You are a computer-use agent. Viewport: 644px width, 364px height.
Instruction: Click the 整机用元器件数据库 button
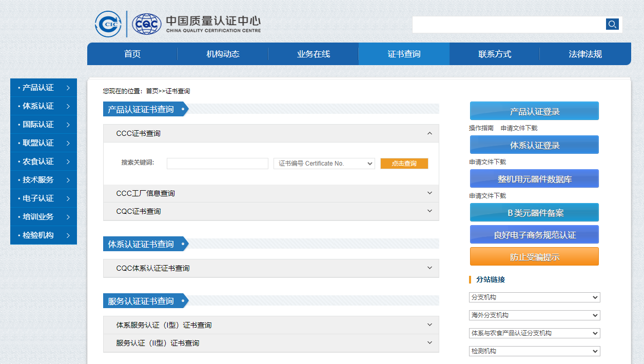534,178
